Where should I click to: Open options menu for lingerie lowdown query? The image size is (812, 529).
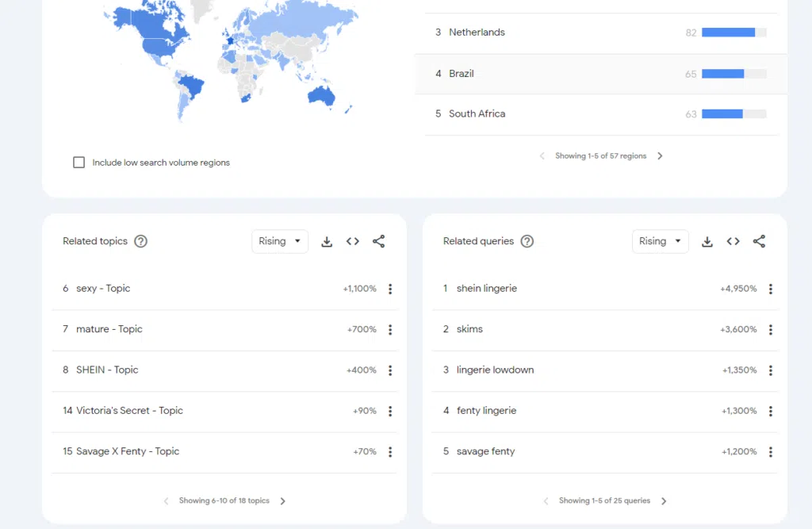point(771,370)
